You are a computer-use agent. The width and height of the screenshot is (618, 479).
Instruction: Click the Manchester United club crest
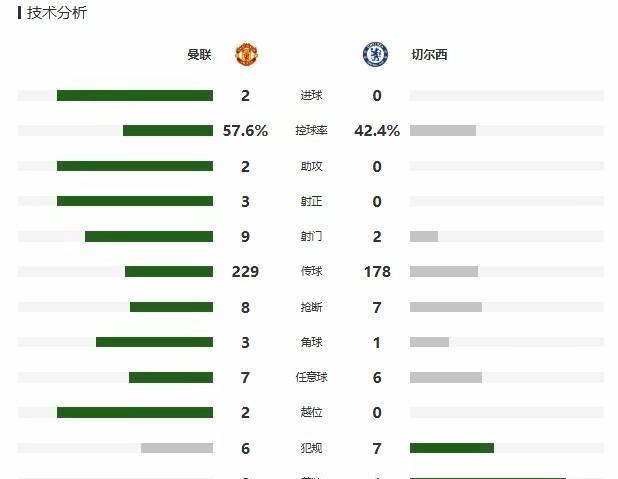click(246, 54)
